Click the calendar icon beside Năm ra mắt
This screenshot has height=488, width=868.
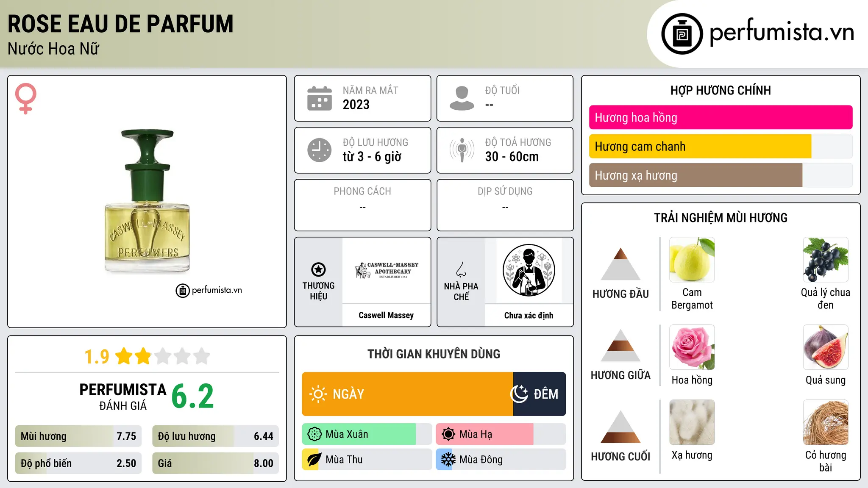pyautogui.click(x=319, y=98)
